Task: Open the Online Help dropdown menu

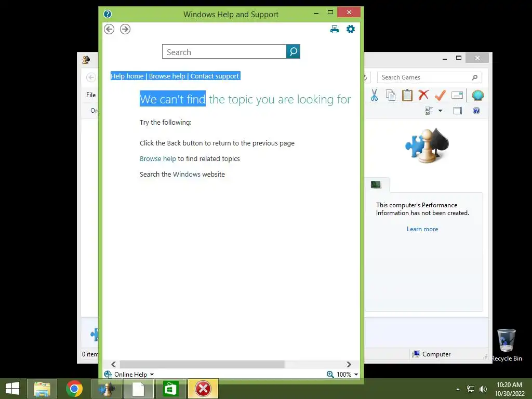Action: tap(129, 374)
